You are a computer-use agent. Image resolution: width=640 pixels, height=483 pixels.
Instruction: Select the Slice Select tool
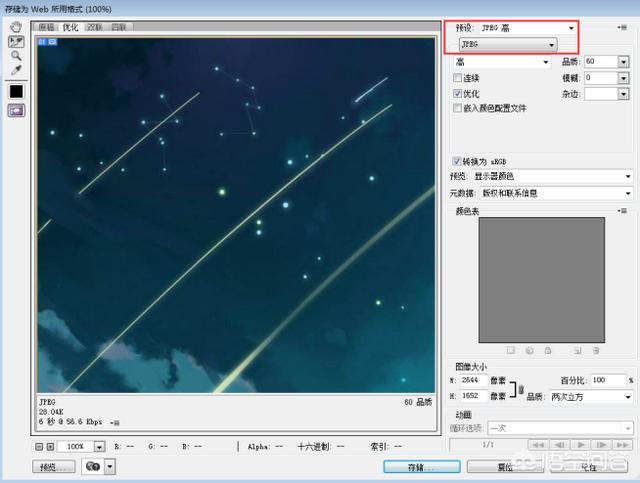click(x=16, y=42)
